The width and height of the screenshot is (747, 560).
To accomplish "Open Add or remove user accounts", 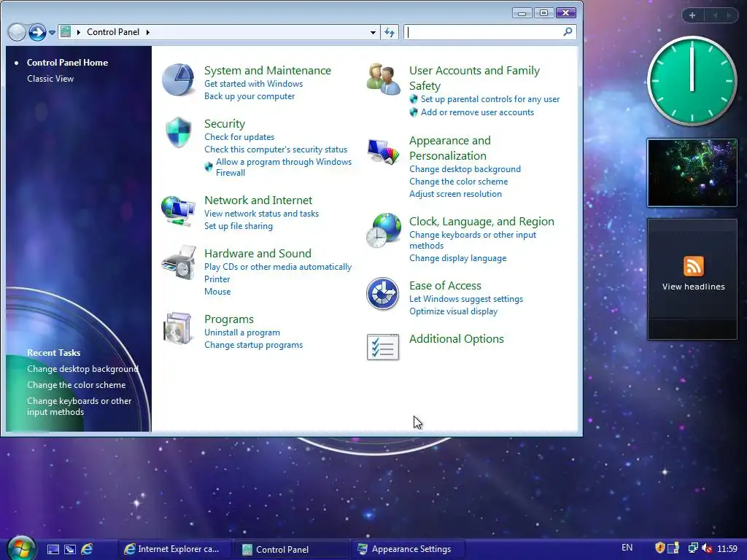I will tap(477, 112).
